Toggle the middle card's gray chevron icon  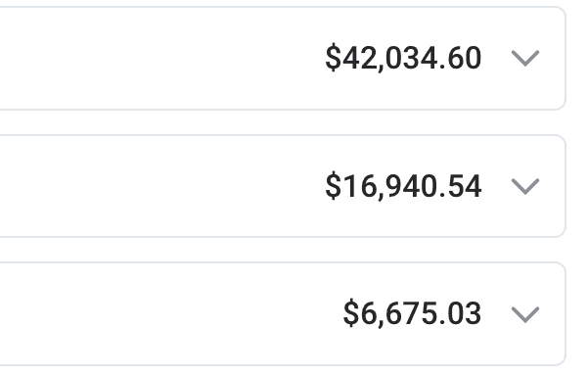(x=525, y=186)
